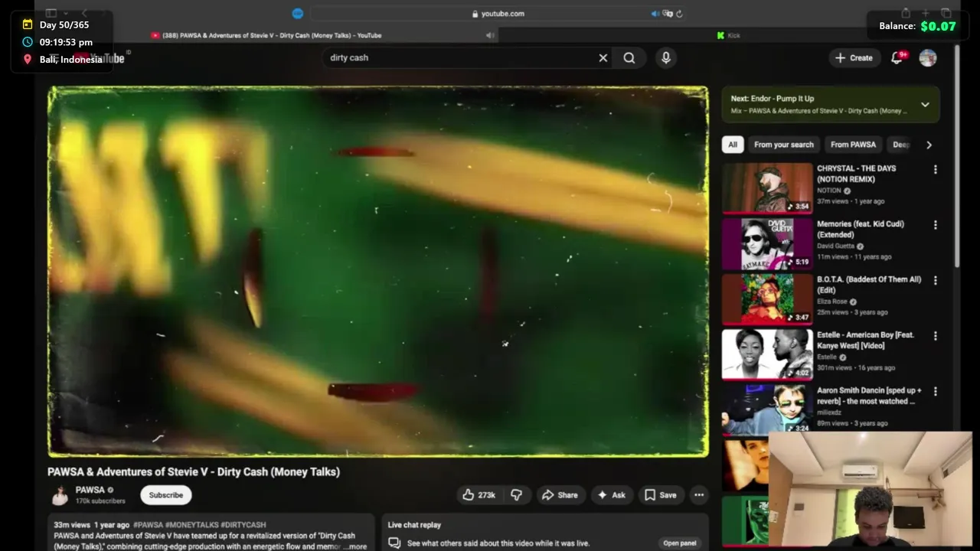Screen dimensions: 980x551
Task: Open YouTube notifications bell
Action: (x=897, y=58)
